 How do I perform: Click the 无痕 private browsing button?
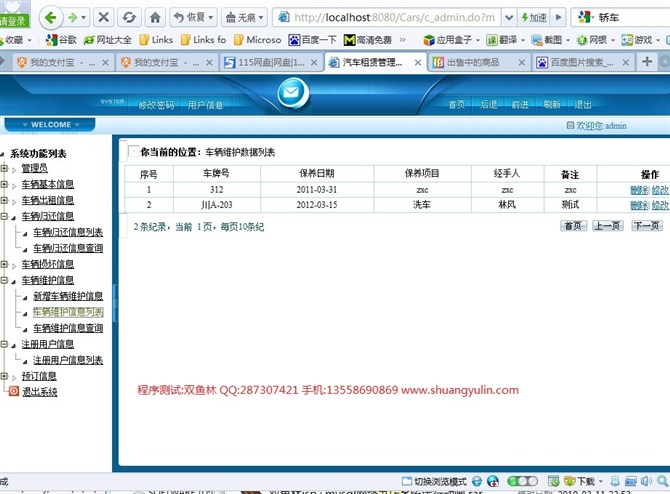pos(245,18)
